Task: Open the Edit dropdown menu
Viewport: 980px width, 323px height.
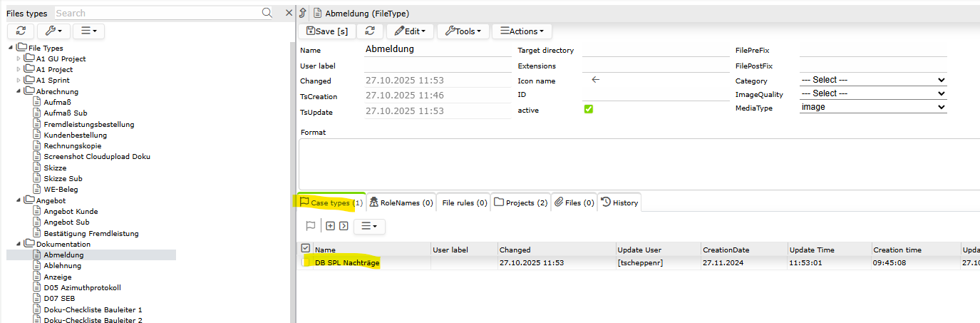Action: [x=410, y=31]
